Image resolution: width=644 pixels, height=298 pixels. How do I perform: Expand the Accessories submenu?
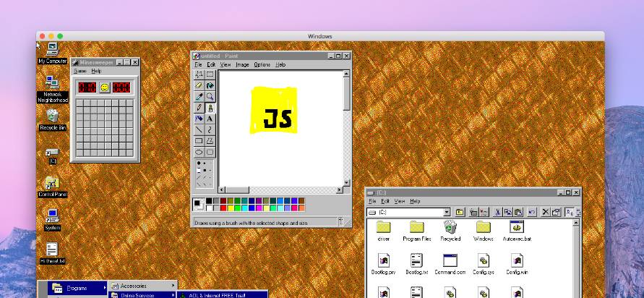pyautogui.click(x=142, y=285)
